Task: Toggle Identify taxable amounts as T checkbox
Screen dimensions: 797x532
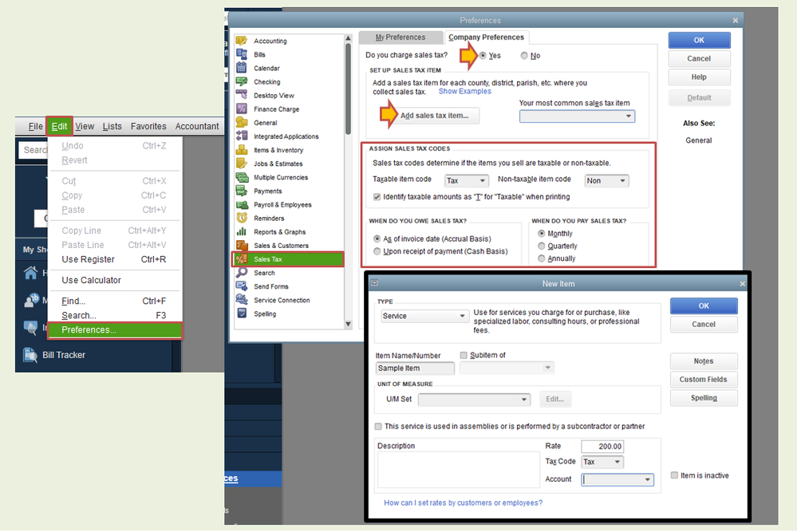Action: coord(377,197)
